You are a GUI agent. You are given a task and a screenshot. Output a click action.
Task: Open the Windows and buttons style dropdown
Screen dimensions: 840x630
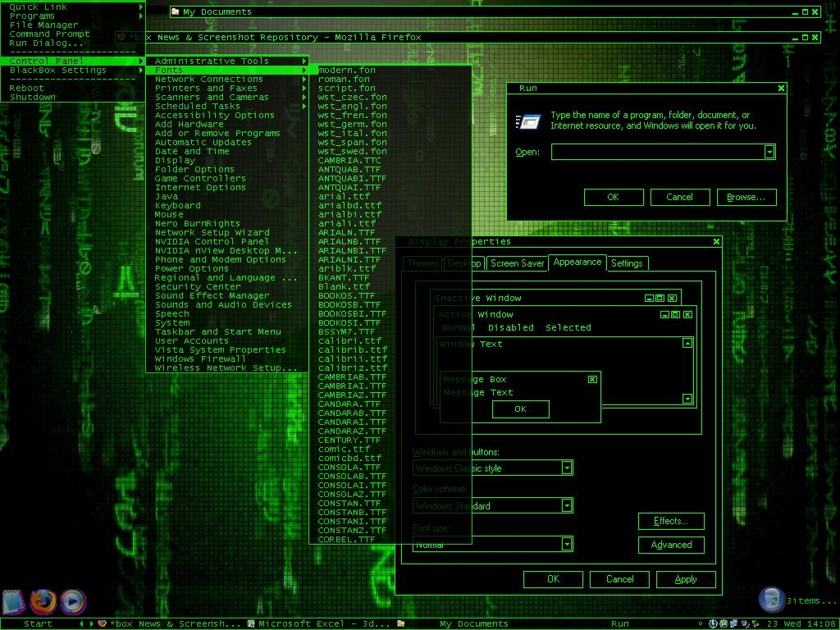pyautogui.click(x=567, y=468)
